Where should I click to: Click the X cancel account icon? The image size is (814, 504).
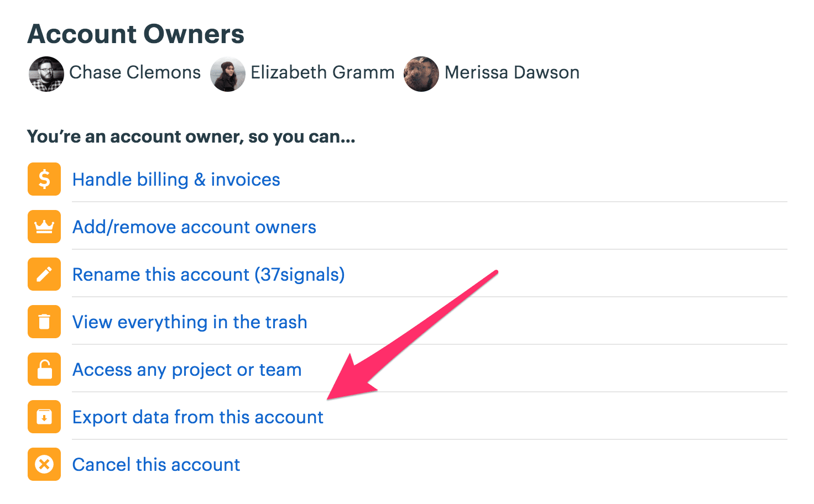pyautogui.click(x=44, y=464)
